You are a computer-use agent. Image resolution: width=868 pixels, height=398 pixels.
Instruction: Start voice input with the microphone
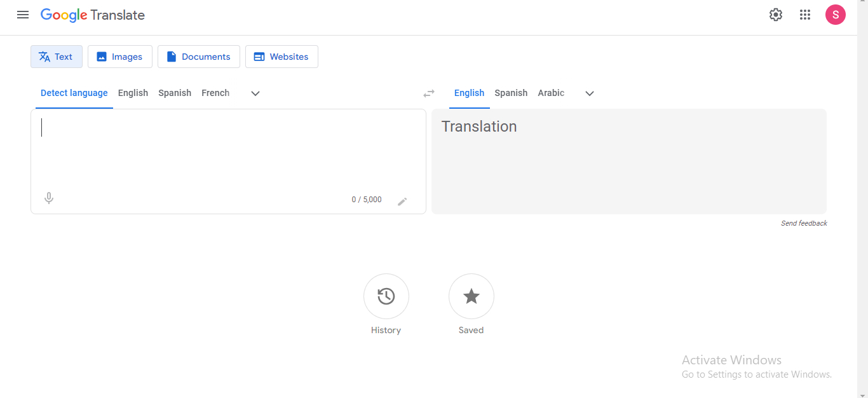click(x=49, y=198)
